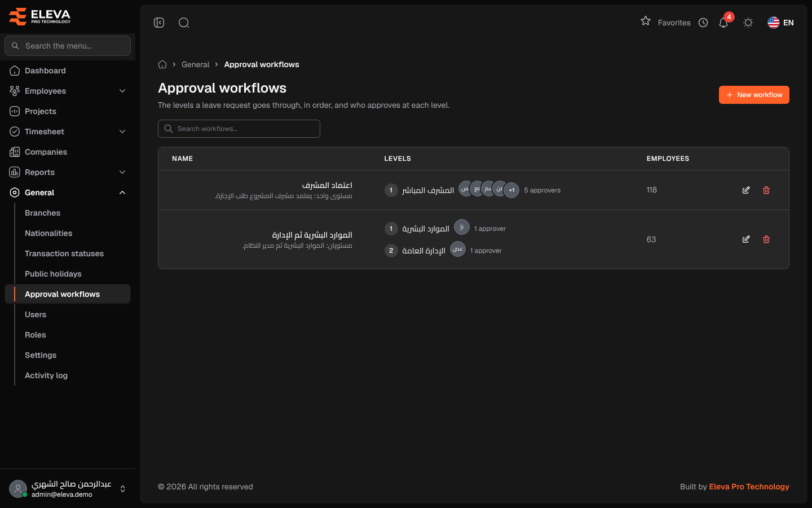This screenshot has height=508, width=812.
Task: Click the 118 employees value
Action: point(652,190)
